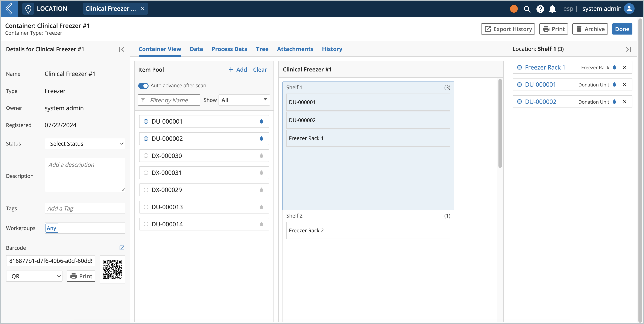Click the Export History button
The image size is (644, 324).
(x=508, y=29)
